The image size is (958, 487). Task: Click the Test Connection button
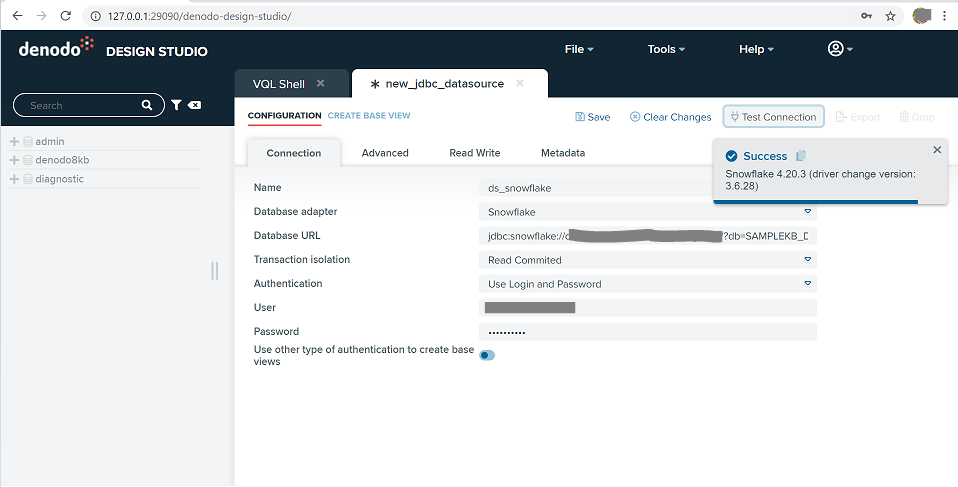point(773,117)
